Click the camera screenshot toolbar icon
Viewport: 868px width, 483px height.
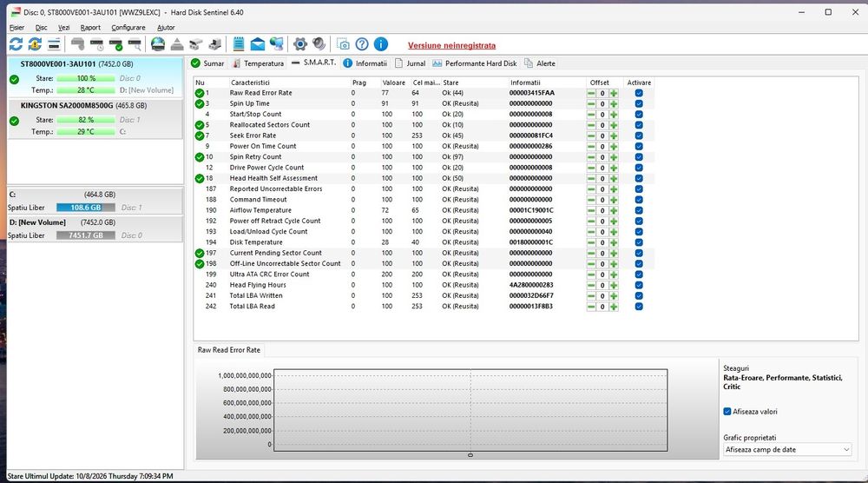(x=343, y=44)
